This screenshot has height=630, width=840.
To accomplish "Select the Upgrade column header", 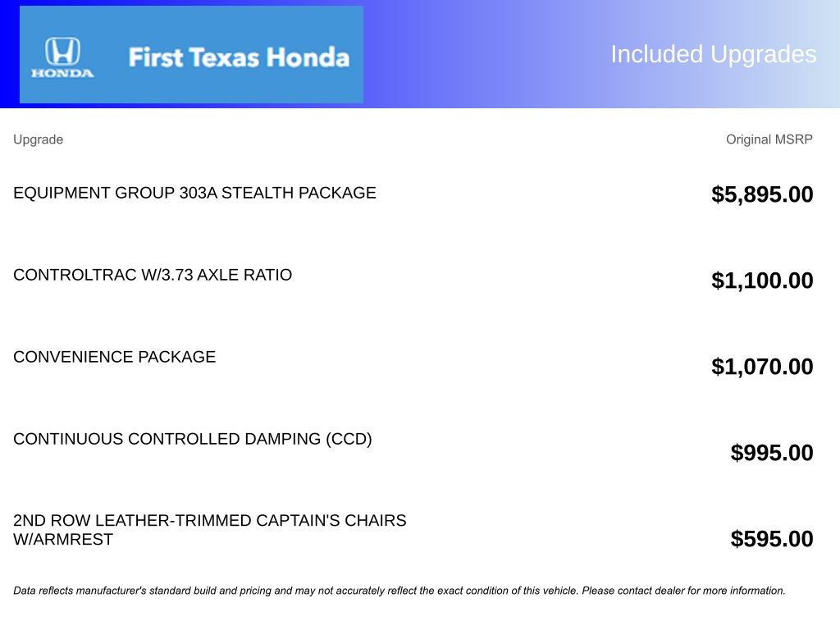I will point(38,139).
